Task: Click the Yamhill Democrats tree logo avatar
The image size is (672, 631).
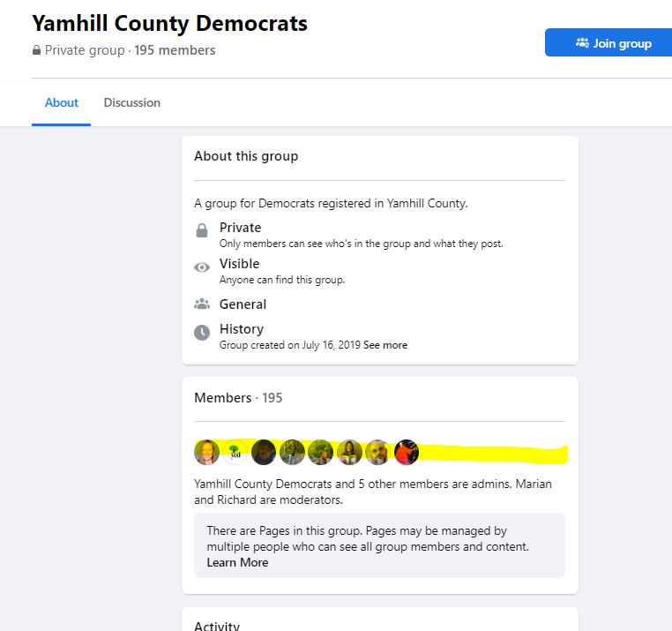Action: 235,452
